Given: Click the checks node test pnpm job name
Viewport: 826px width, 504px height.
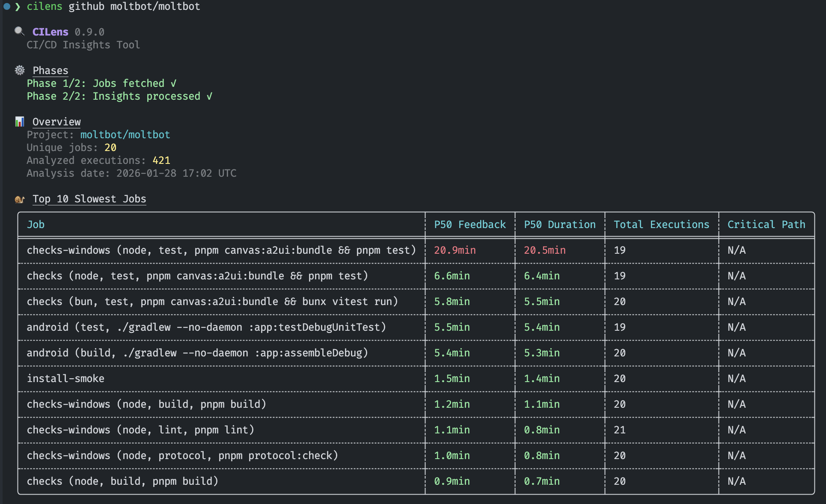Looking at the screenshot, I should tap(197, 276).
